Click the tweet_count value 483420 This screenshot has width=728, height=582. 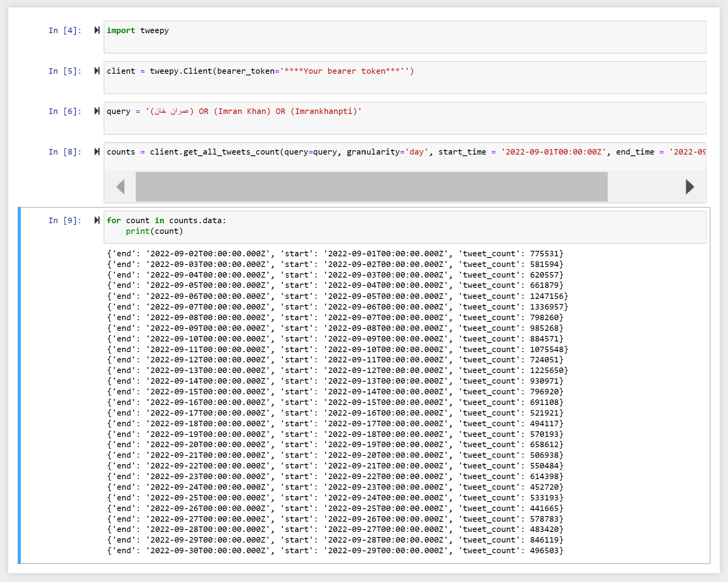point(544,529)
